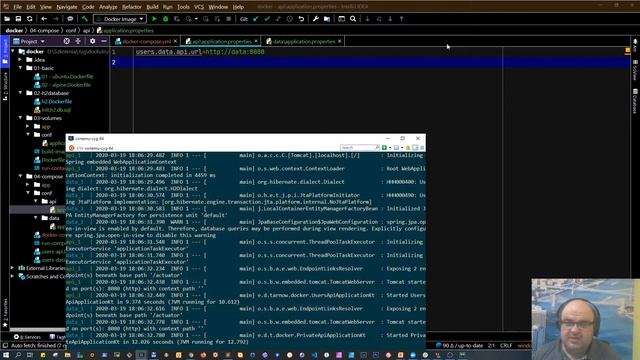The width and height of the screenshot is (640, 360).
Task: Open Git history clock icon
Action: pyautogui.click(x=289, y=19)
